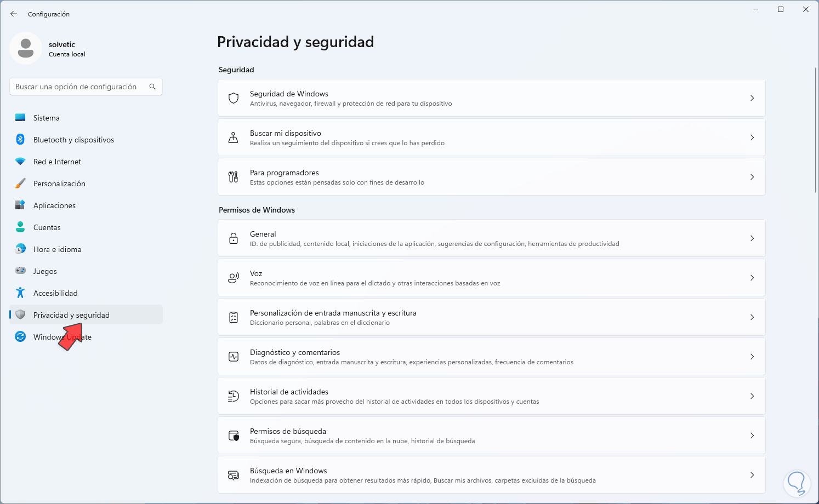Click the Red e Internet wifi icon

point(20,162)
